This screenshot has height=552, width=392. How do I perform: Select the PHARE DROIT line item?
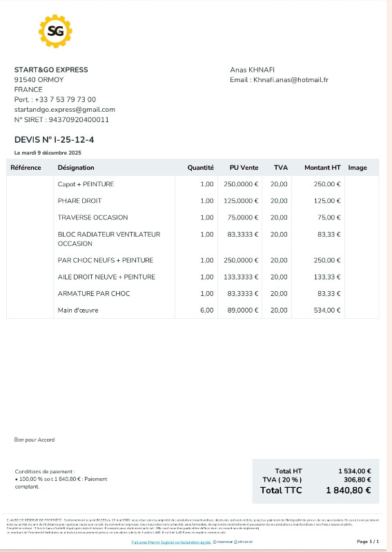193,201
